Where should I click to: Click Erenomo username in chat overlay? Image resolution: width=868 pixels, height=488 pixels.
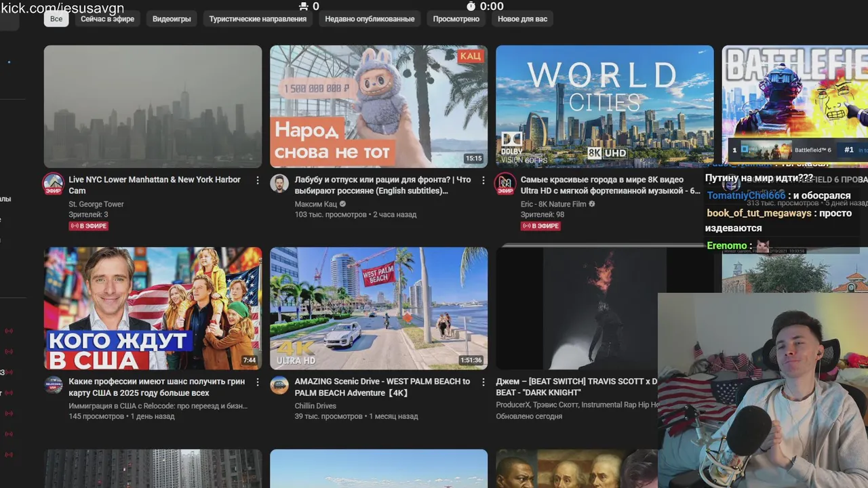point(727,245)
